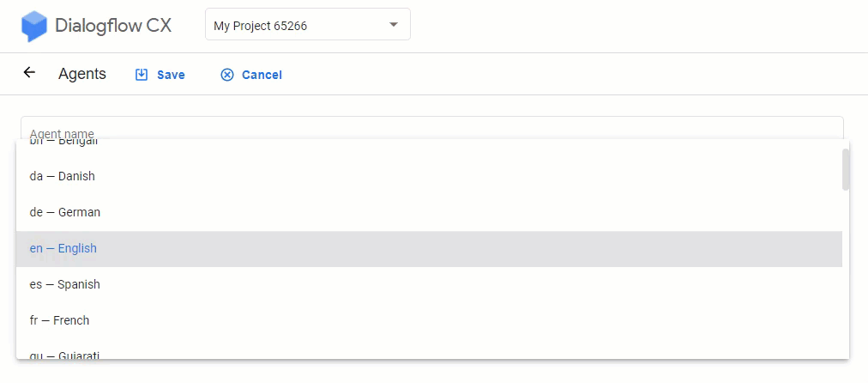The image size is (868, 383).
Task: Click the Save text button
Action: [x=171, y=75]
